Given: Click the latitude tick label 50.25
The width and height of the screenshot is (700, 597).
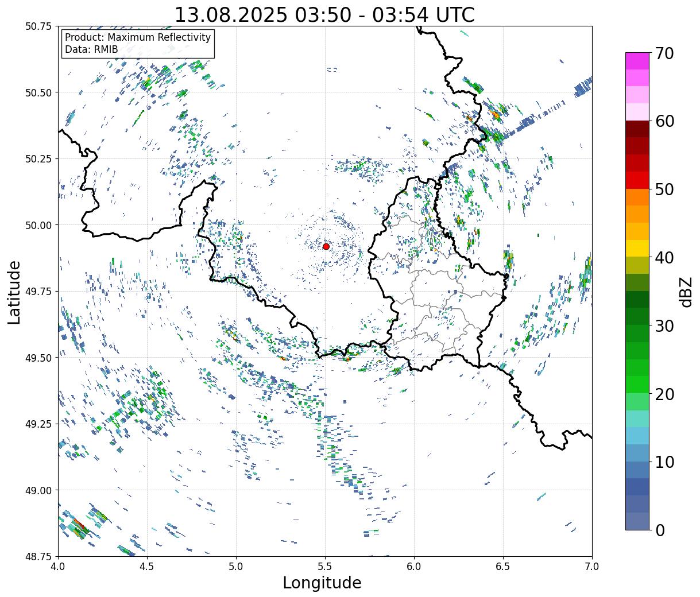Looking at the screenshot, I should (x=39, y=159).
